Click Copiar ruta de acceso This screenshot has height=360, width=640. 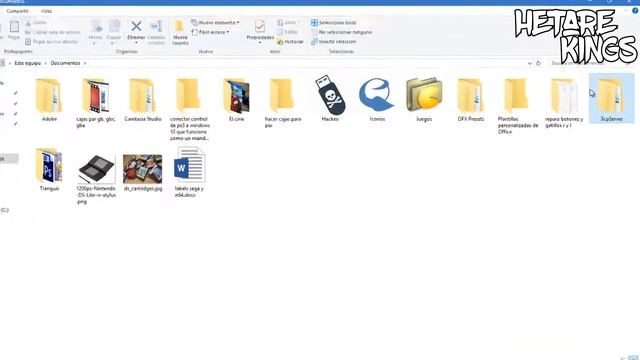(x=53, y=32)
